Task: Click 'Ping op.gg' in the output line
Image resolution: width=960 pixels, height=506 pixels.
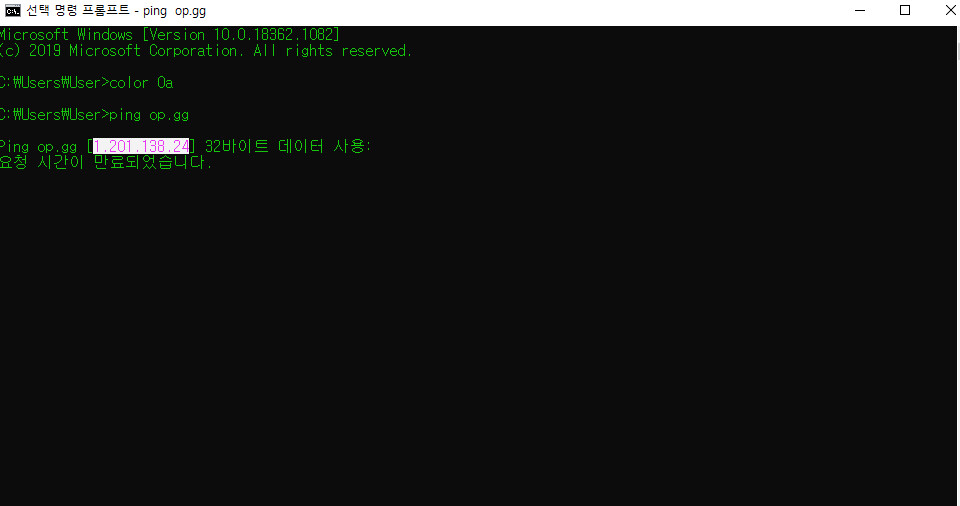Action: pyautogui.click(x=39, y=147)
